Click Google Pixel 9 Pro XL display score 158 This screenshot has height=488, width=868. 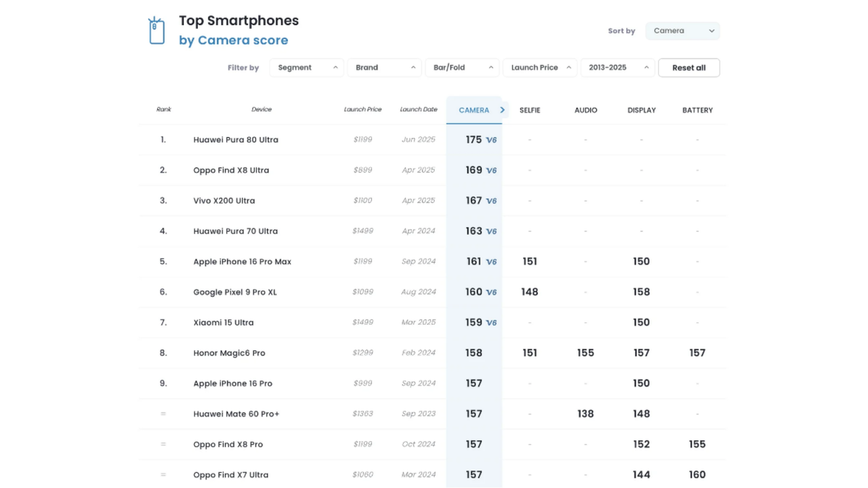click(642, 292)
